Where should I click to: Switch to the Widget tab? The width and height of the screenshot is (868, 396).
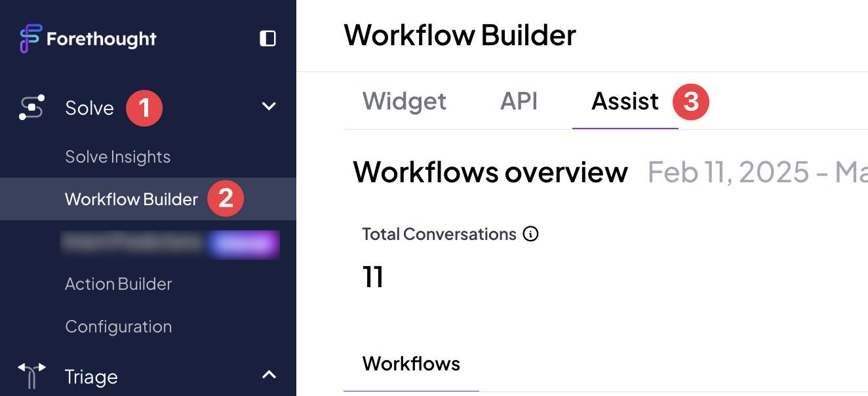tap(404, 102)
